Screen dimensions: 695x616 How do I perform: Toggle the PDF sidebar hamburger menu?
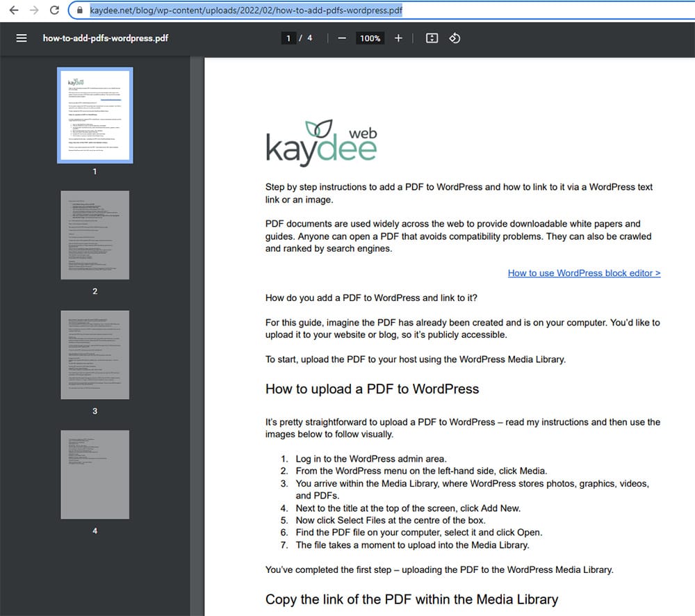[22, 38]
